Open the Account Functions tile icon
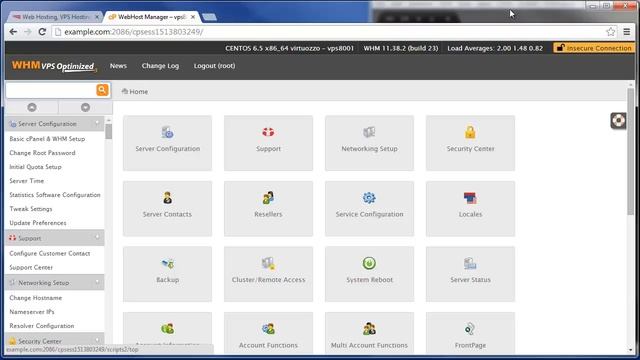Screen dimensions: 640x360 coord(268,329)
